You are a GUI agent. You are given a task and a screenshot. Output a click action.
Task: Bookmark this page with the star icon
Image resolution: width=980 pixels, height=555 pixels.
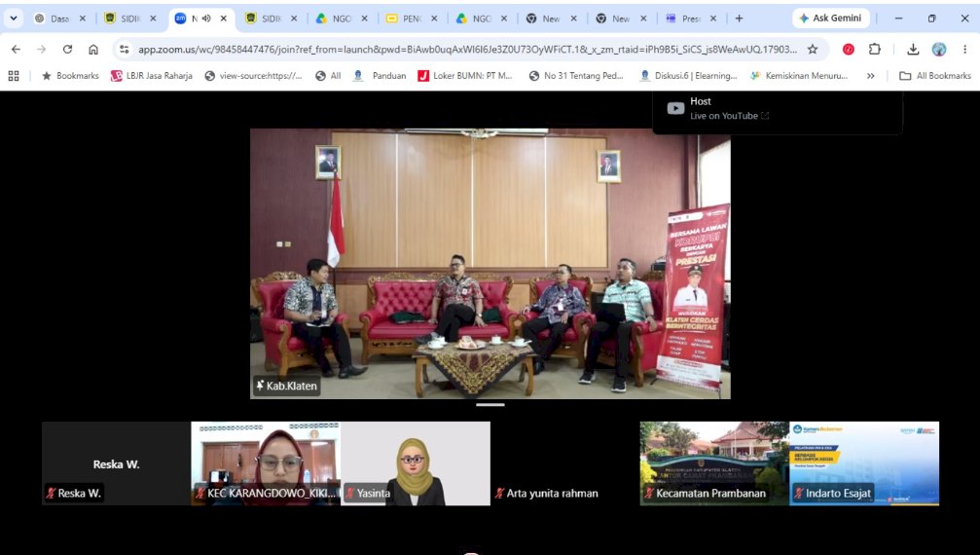click(x=813, y=50)
